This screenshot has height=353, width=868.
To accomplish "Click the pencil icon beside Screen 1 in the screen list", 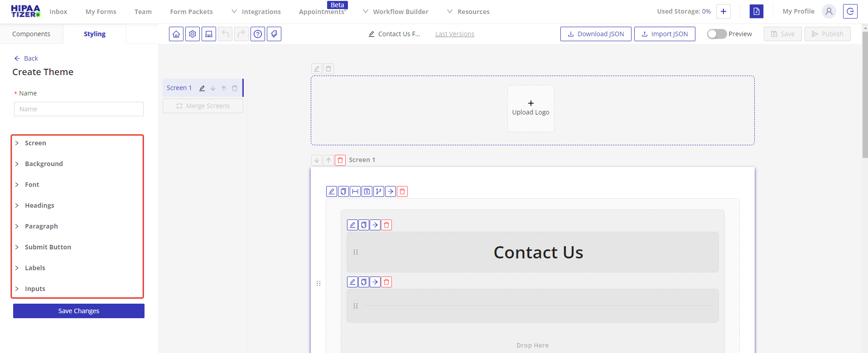I will click(x=202, y=88).
